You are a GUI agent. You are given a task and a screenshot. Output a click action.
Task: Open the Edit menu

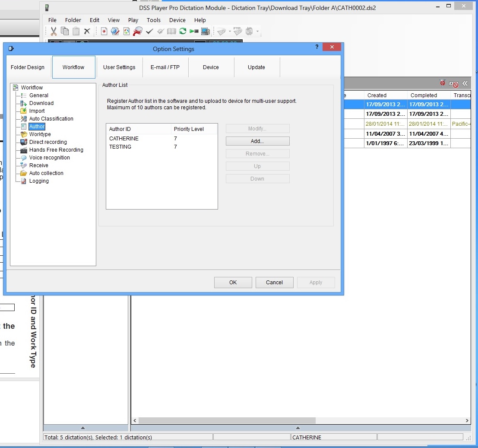95,20
